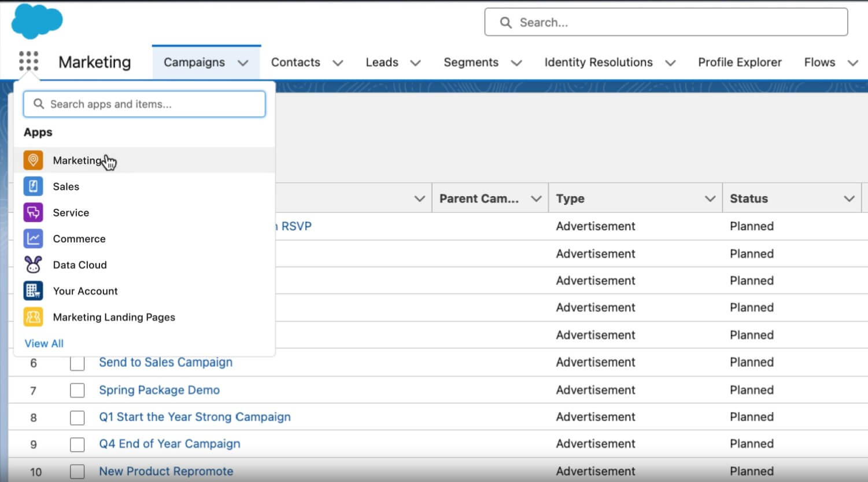Click the global Search field
Viewport: 868px width, 482px height.
[666, 23]
